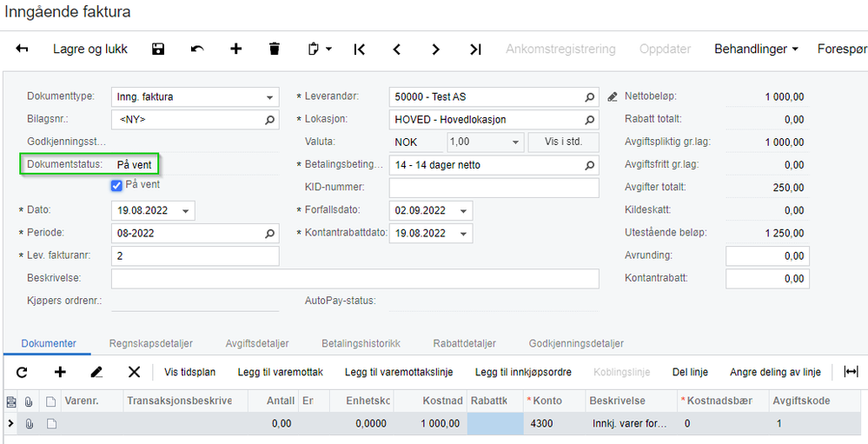Screen dimensions: 868x444
Task: Switch to the Rabattdetaljer tab
Action: tap(465, 343)
